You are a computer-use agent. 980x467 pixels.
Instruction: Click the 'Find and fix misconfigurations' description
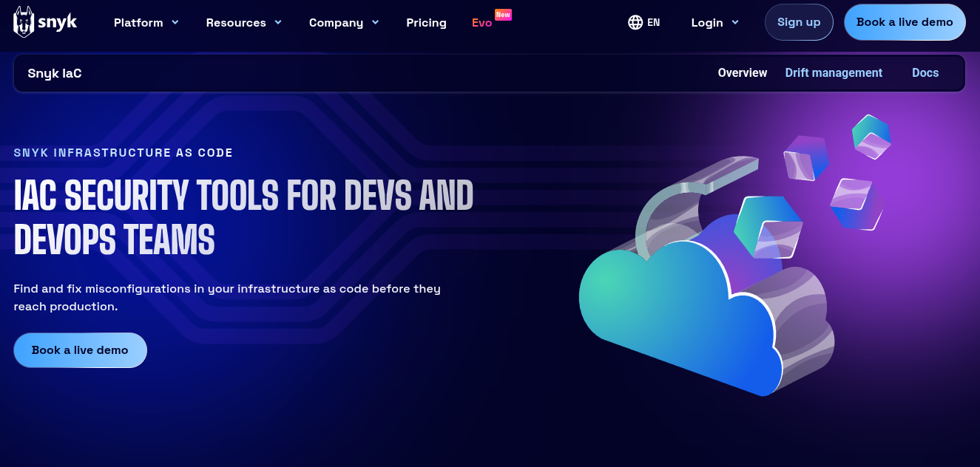227,297
